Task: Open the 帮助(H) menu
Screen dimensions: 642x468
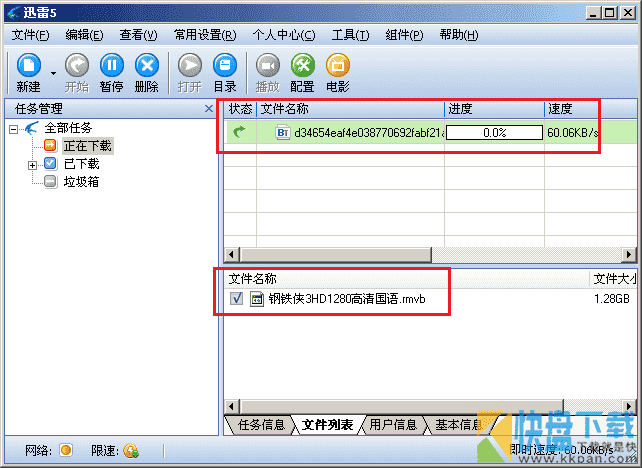Action: click(x=459, y=35)
